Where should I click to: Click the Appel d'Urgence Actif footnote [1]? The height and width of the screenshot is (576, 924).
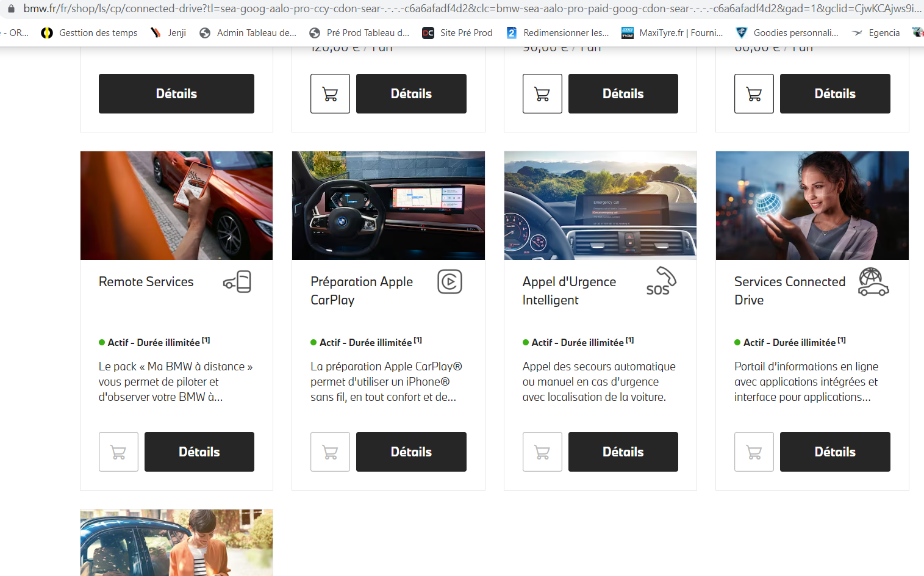coord(630,340)
